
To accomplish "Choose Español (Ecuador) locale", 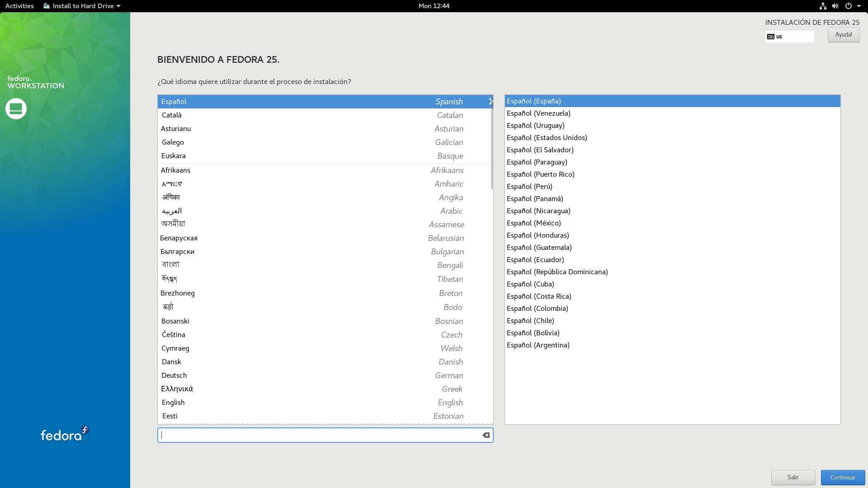I will point(673,260).
